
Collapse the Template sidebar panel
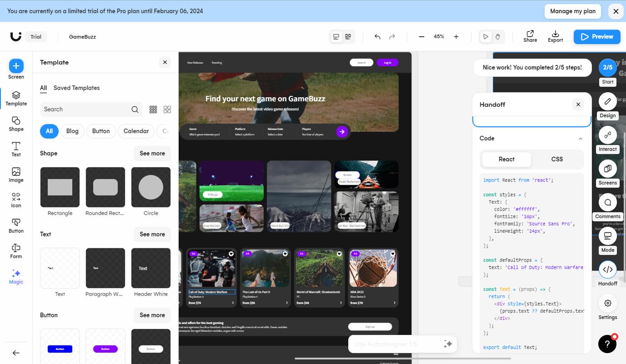[165, 62]
